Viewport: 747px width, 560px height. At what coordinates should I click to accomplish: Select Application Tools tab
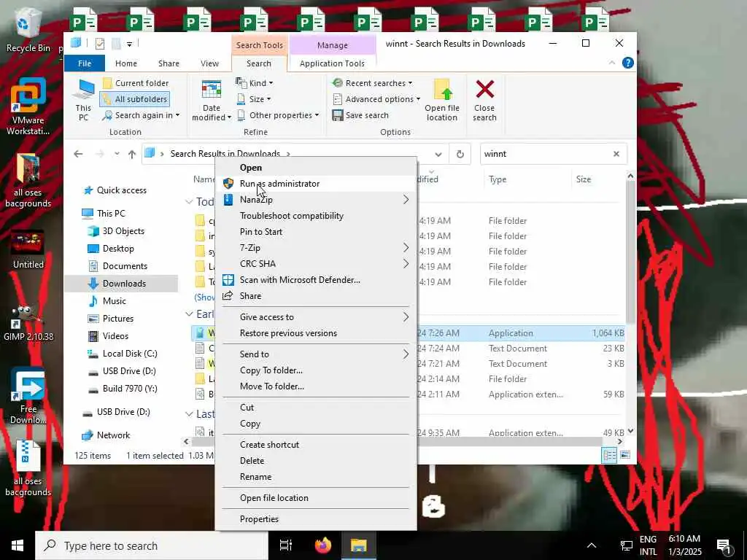tap(332, 63)
